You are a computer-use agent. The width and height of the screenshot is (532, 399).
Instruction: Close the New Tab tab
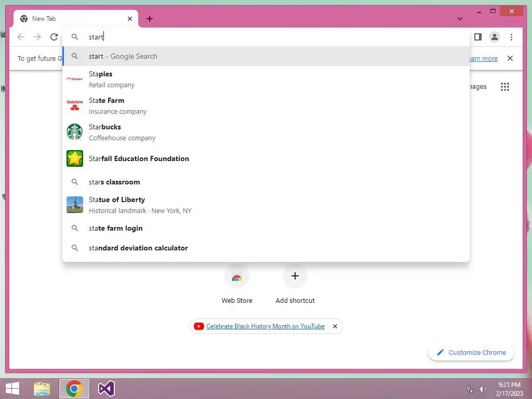129,19
